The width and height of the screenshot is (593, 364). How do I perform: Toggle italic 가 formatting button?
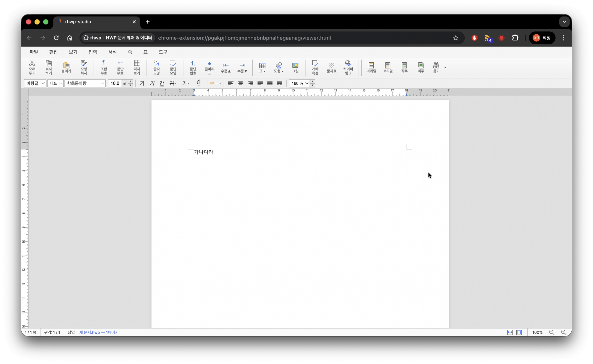(152, 83)
